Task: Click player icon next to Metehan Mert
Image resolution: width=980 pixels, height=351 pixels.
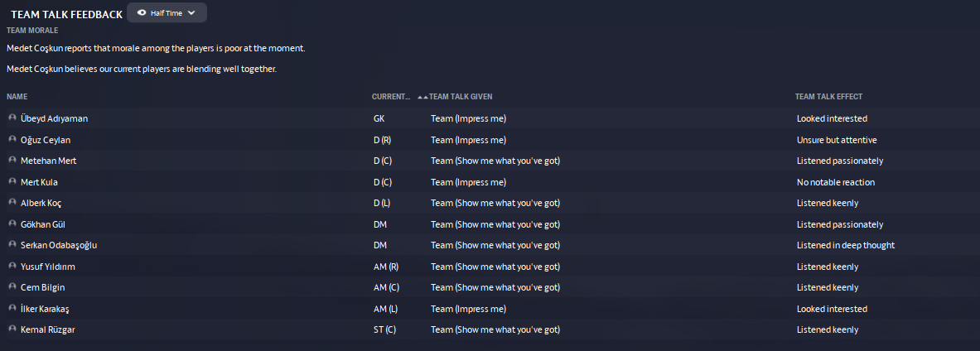Action: pos(12,161)
